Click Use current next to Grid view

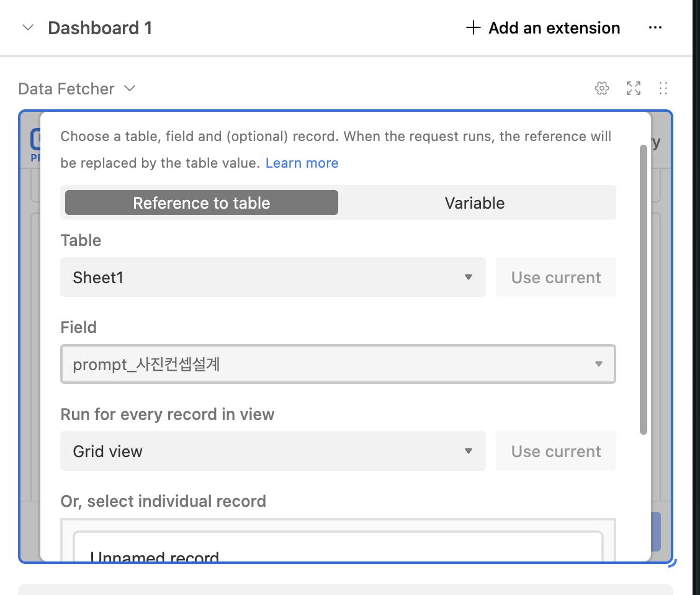pyautogui.click(x=556, y=451)
